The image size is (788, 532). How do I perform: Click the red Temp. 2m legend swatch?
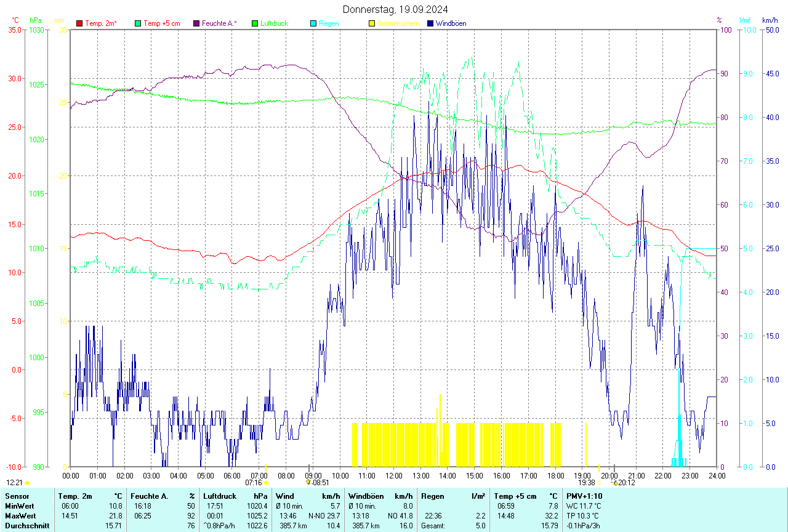tap(79, 23)
